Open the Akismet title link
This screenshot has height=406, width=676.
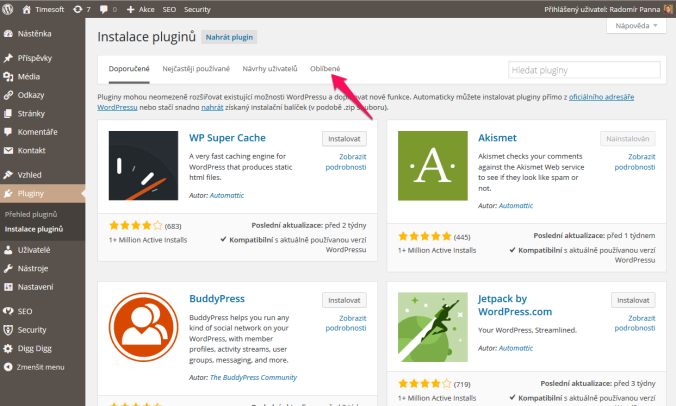coord(497,138)
